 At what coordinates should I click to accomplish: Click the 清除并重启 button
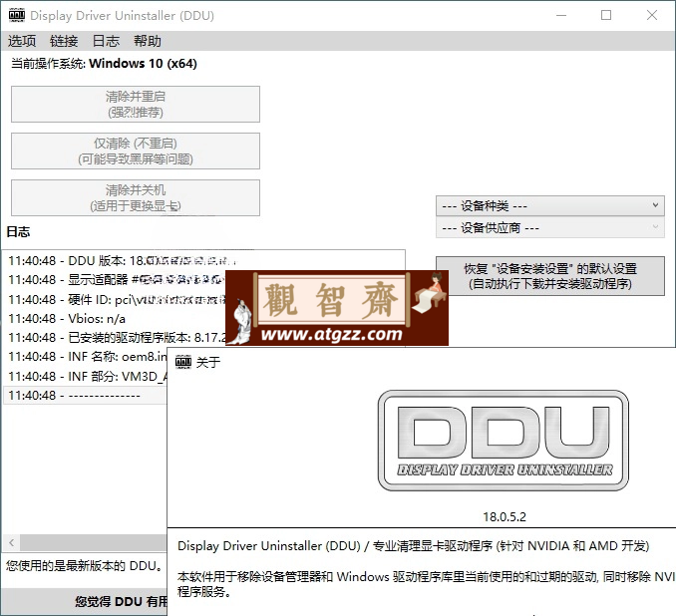tap(136, 104)
